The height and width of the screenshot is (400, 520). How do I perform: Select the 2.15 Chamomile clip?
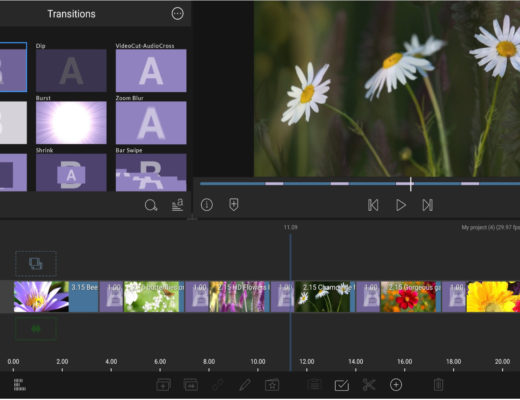[x=325, y=297]
